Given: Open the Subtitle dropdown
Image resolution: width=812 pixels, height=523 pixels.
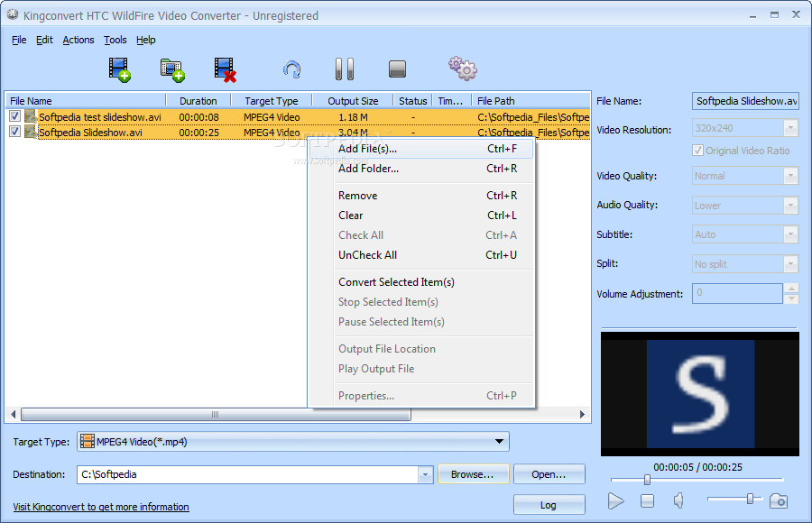Looking at the screenshot, I should pyautogui.click(x=790, y=234).
